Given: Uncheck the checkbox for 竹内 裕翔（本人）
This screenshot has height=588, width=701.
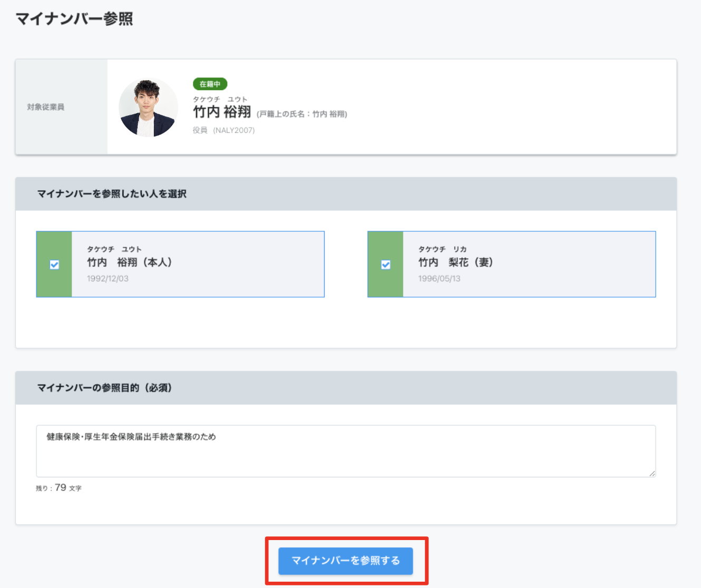Looking at the screenshot, I should [54, 264].
